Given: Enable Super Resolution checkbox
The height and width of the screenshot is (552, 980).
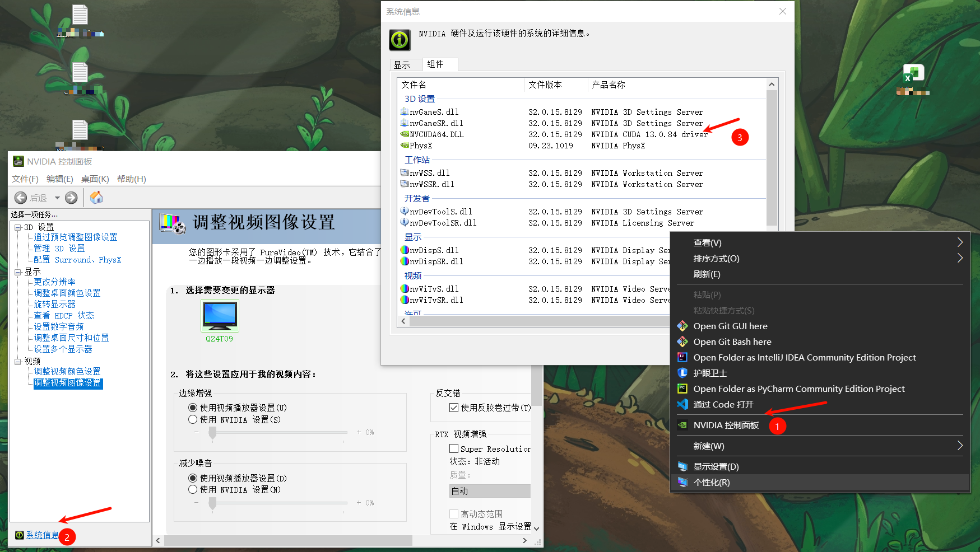Looking at the screenshot, I should tap(454, 449).
